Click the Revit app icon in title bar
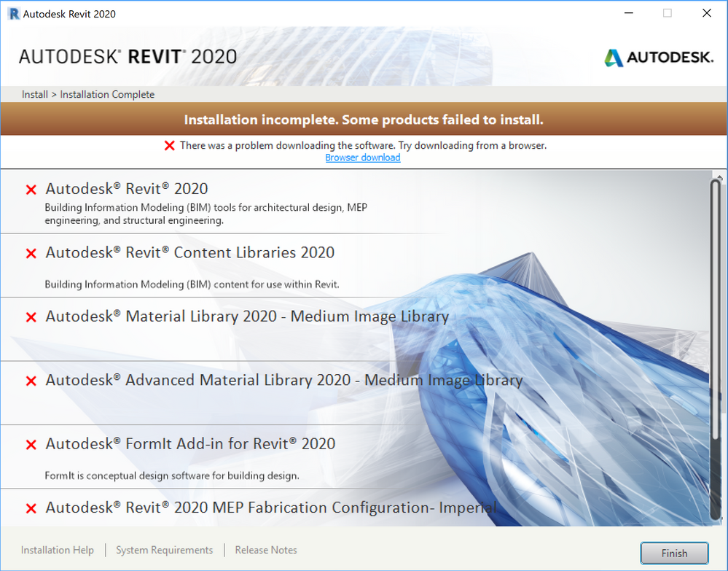This screenshot has width=728, height=571. [14, 14]
